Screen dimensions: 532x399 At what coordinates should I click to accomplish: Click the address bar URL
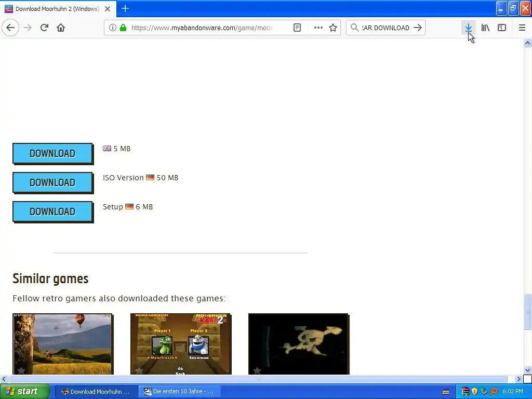coord(202,28)
